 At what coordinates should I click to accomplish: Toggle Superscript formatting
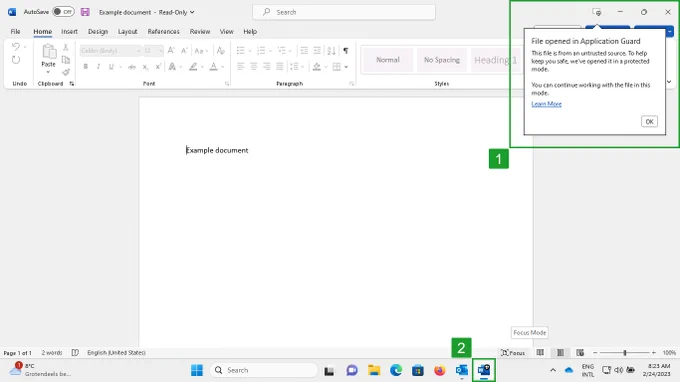click(x=158, y=67)
